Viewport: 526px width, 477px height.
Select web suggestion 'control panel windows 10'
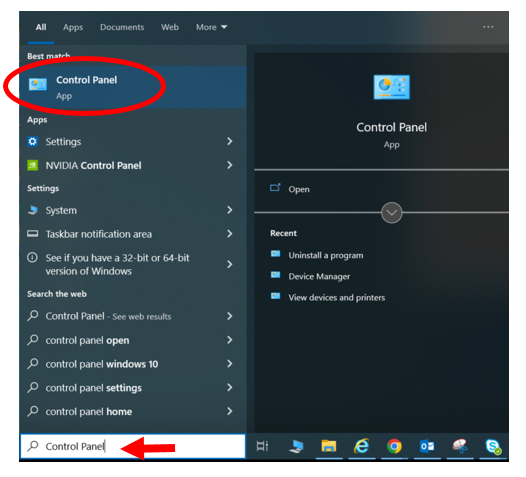point(102,364)
